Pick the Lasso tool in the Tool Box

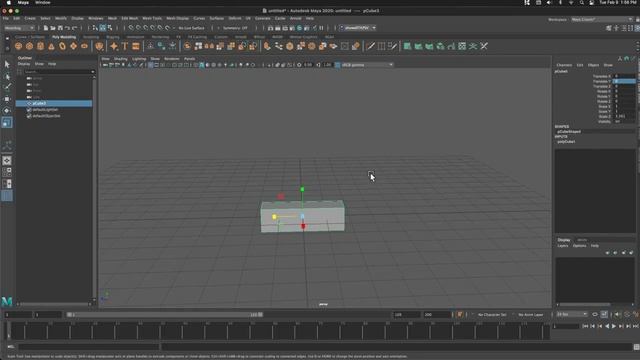tap(7, 76)
